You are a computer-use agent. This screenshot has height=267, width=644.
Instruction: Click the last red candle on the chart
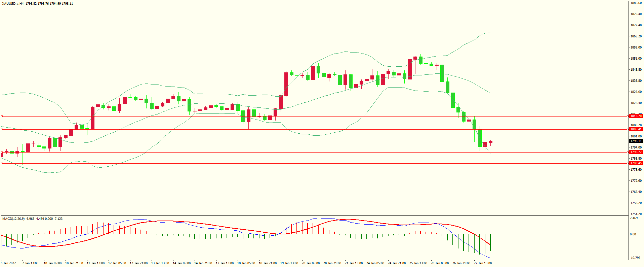point(491,142)
